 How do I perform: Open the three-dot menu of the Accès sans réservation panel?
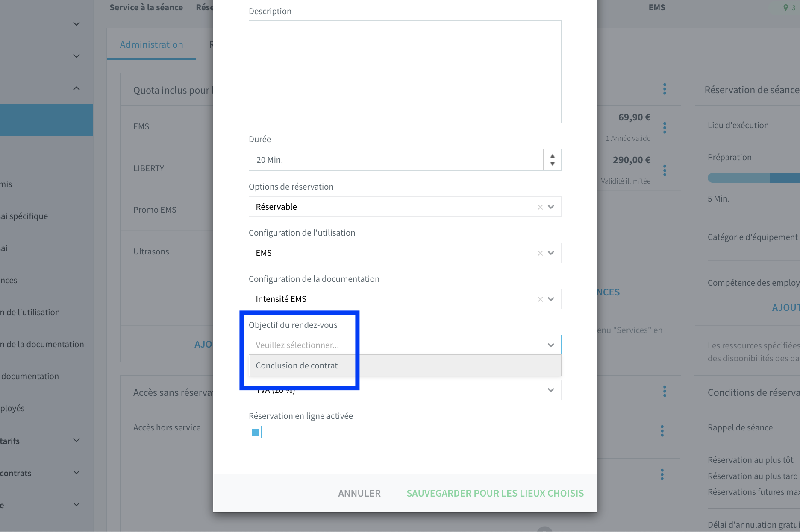665,391
